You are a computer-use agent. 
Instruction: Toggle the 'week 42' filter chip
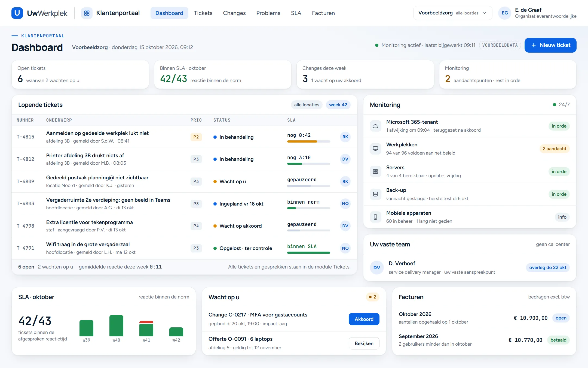click(338, 105)
